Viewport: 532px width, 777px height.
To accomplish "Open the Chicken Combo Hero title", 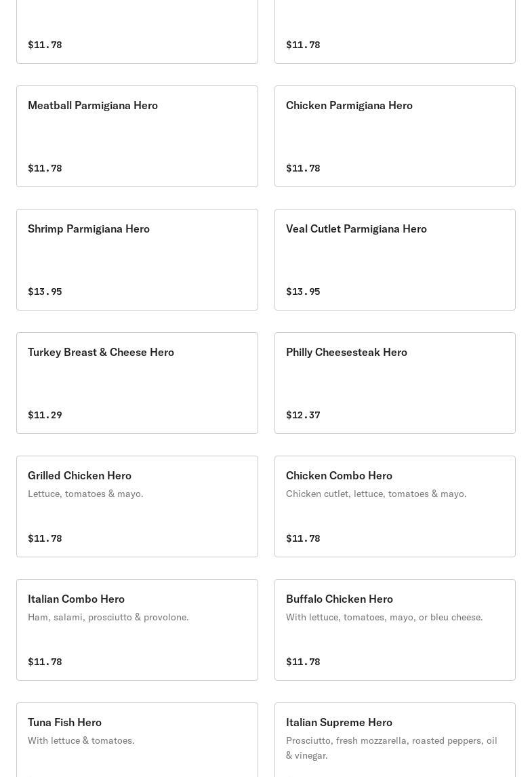I will coord(339,476).
